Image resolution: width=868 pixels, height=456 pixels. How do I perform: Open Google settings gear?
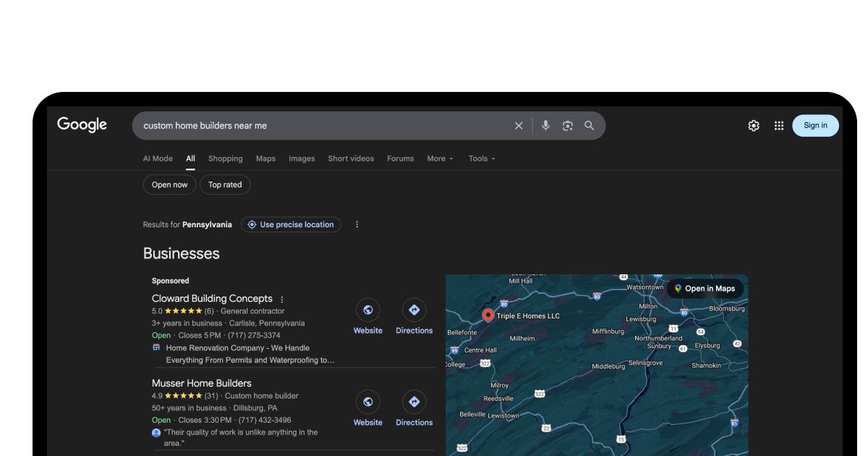(754, 126)
